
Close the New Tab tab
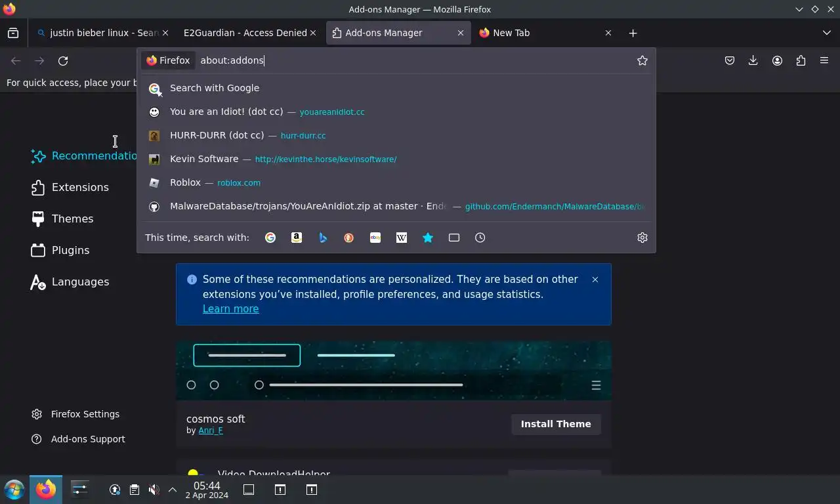(x=608, y=33)
